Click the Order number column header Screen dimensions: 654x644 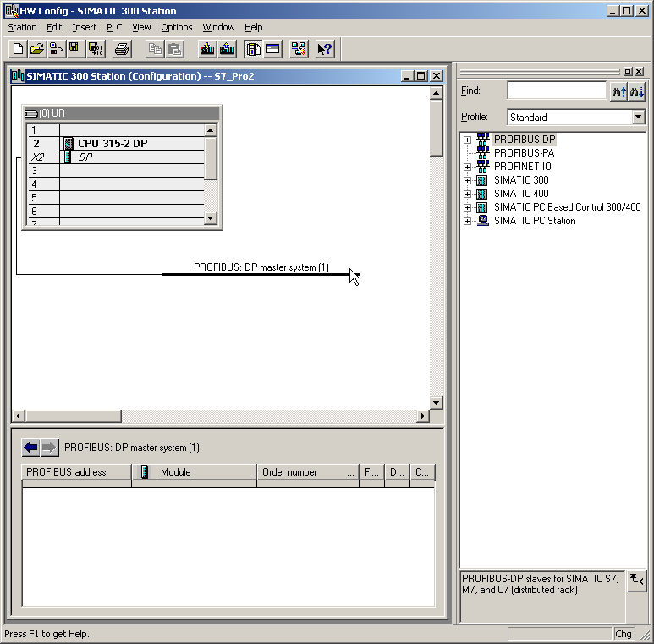tap(308, 472)
